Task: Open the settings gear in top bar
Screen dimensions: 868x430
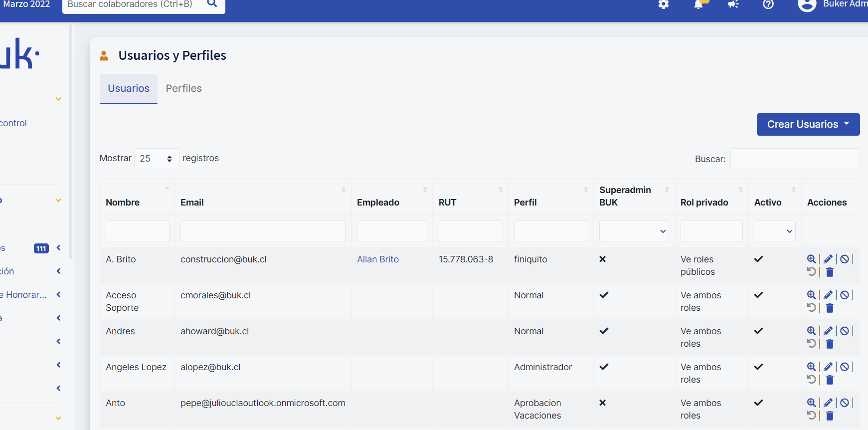Action: coord(663,4)
